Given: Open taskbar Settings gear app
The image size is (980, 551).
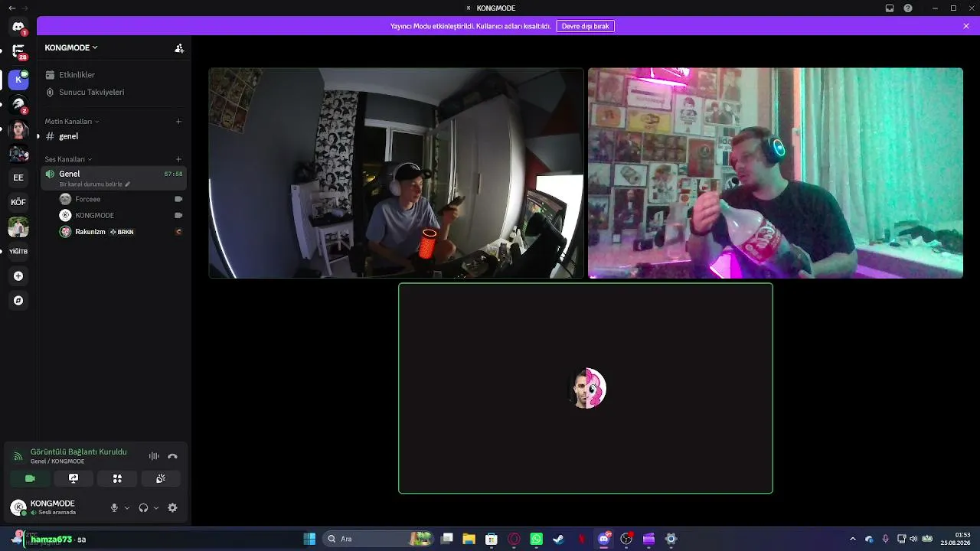Looking at the screenshot, I should pos(671,539).
